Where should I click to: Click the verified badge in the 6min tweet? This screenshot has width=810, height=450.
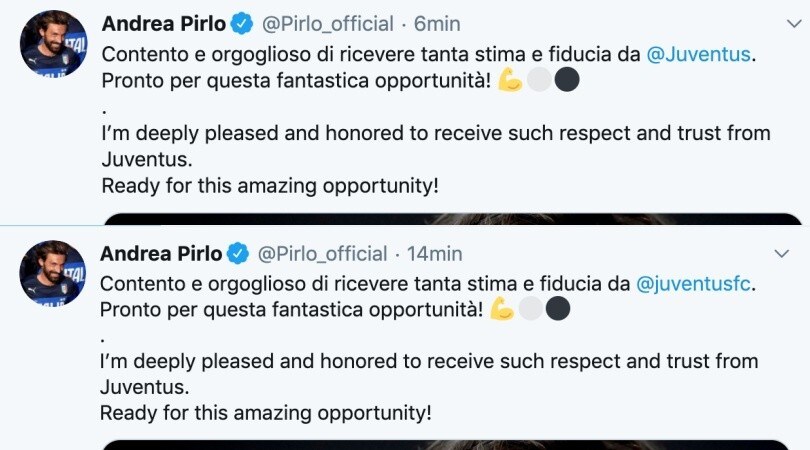241,24
